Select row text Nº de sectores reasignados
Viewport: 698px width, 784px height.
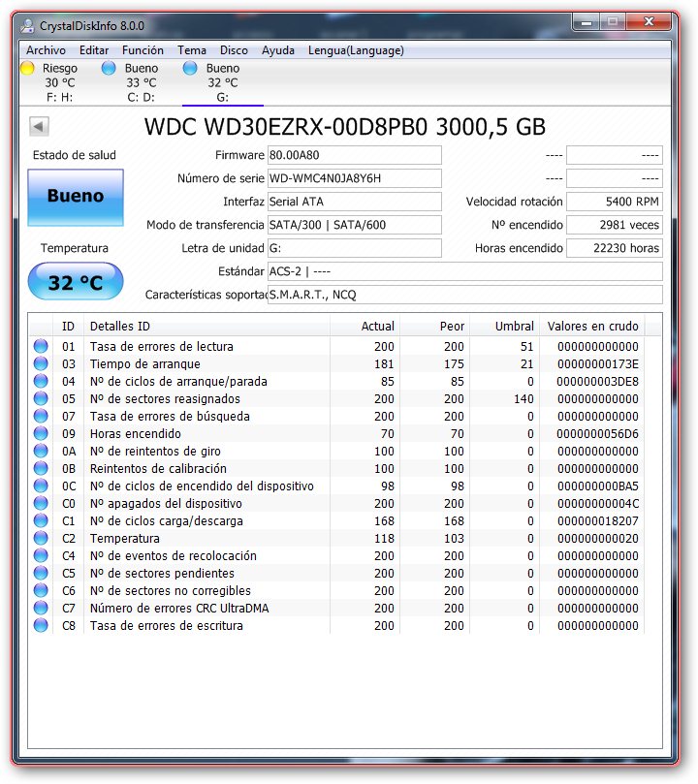[x=165, y=399]
